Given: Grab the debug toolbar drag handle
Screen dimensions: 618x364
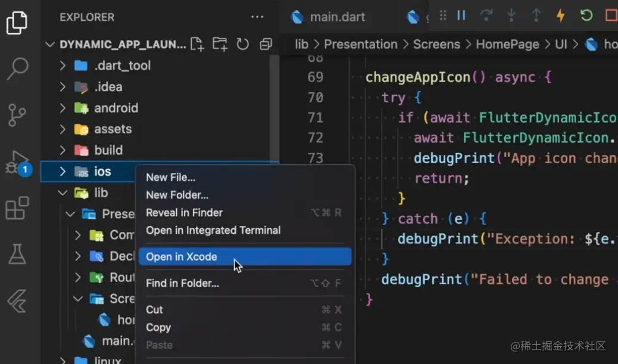Looking at the screenshot, I should (442, 15).
